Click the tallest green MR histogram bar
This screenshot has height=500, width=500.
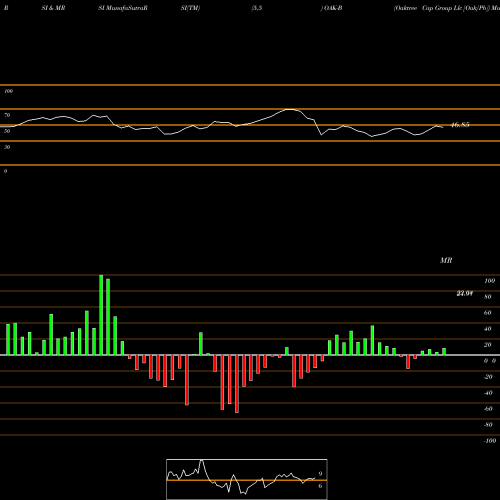101,315
